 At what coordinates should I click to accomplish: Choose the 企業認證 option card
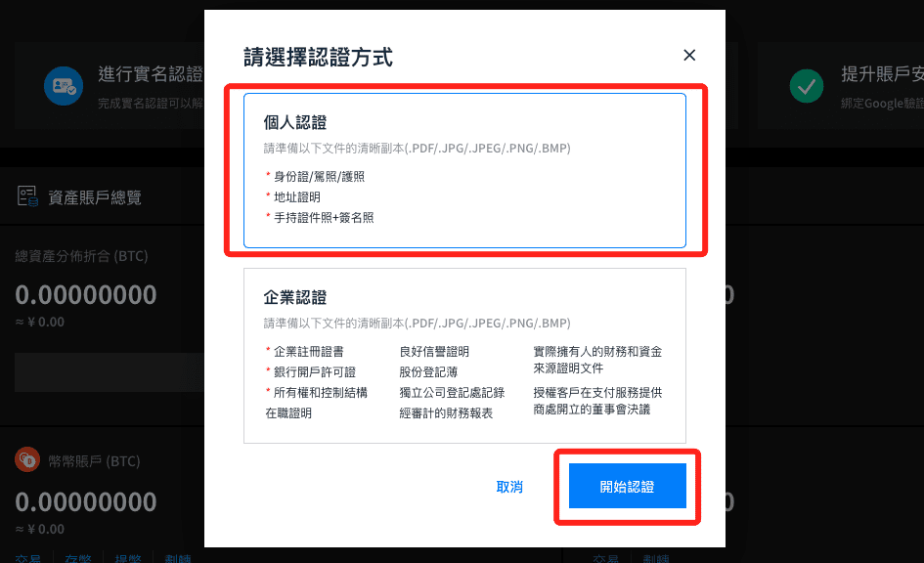point(464,356)
